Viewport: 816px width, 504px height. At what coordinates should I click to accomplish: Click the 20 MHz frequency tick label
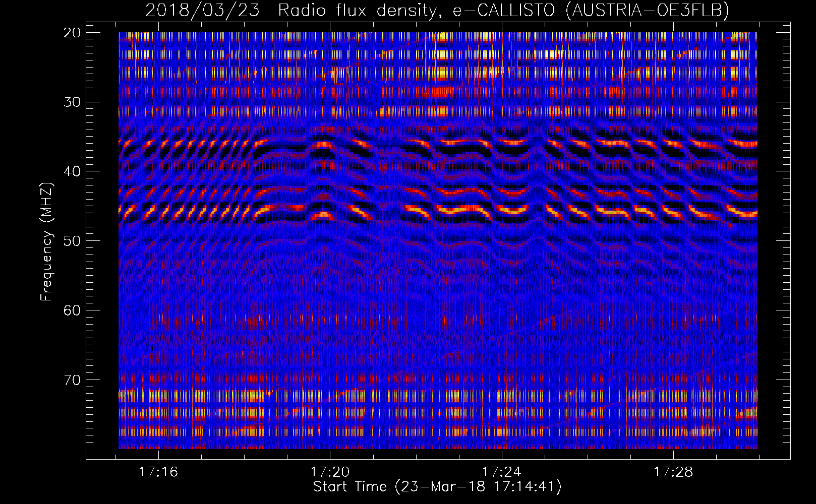click(72, 33)
